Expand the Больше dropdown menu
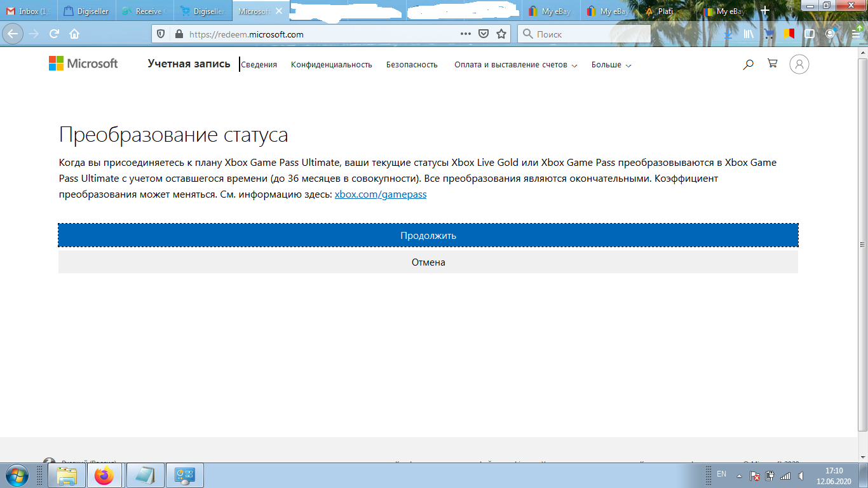Image resolution: width=868 pixels, height=488 pixels. click(x=611, y=64)
